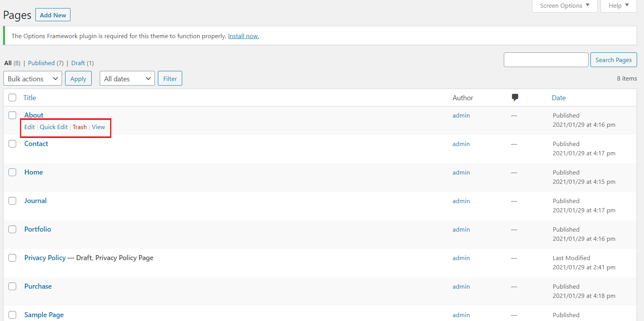Click the Author column header

coord(463,98)
